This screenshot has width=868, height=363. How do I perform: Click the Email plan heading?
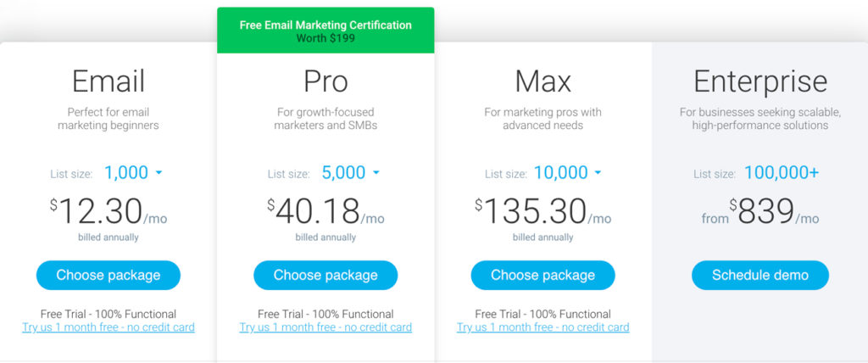point(108,81)
